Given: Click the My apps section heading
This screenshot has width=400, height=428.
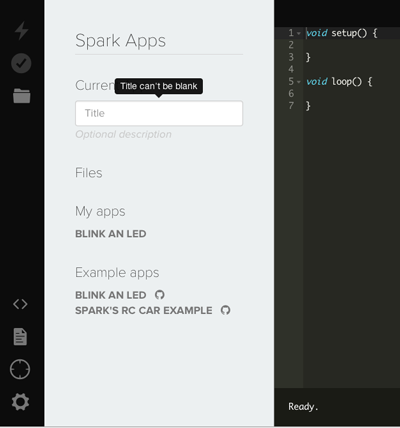Looking at the screenshot, I should coord(100,212).
